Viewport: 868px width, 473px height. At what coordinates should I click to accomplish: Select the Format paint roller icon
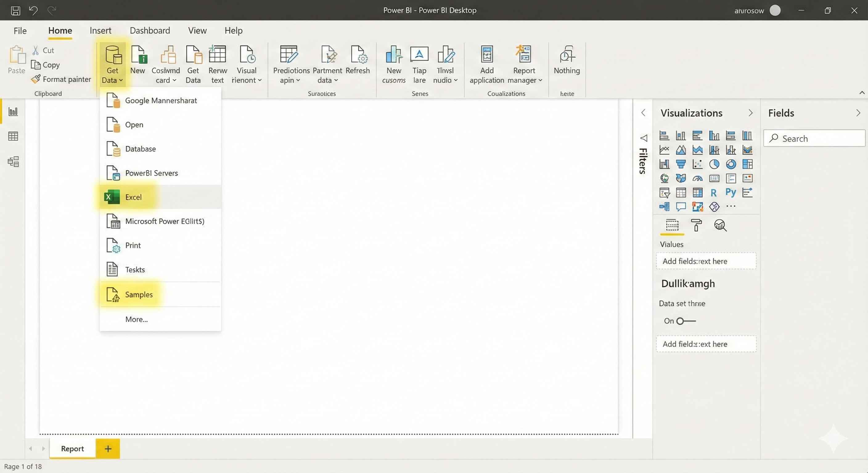point(696,225)
